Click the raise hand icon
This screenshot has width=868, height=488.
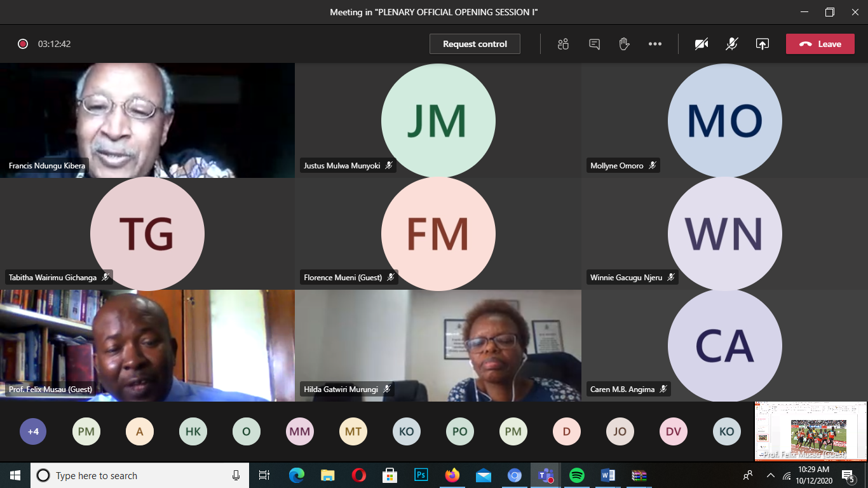pyautogui.click(x=624, y=44)
